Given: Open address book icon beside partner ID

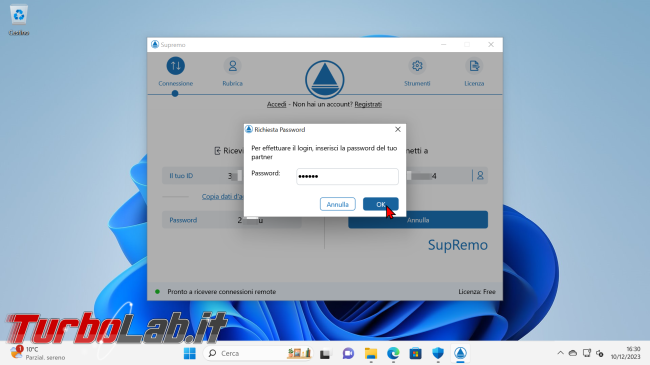Looking at the screenshot, I should [480, 176].
